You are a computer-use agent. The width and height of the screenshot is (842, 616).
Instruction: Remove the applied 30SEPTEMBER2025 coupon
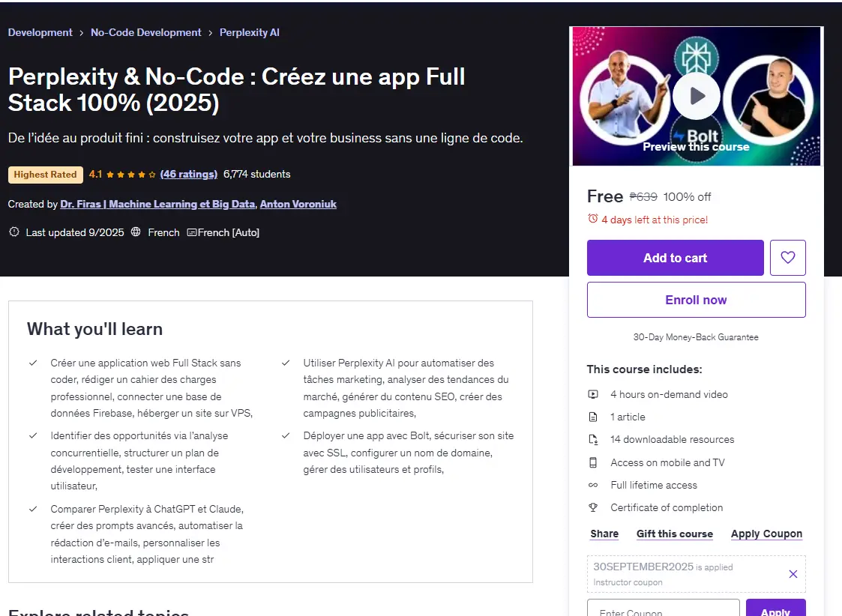pos(793,574)
